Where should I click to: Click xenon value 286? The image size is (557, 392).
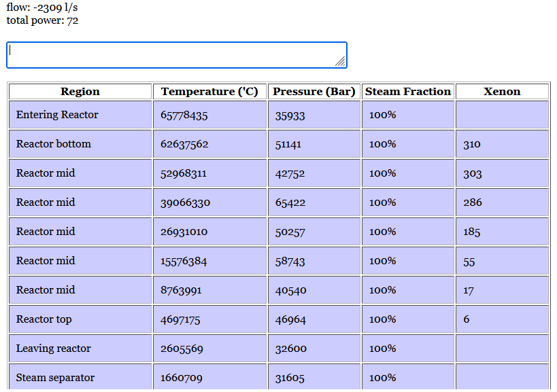coord(473,202)
